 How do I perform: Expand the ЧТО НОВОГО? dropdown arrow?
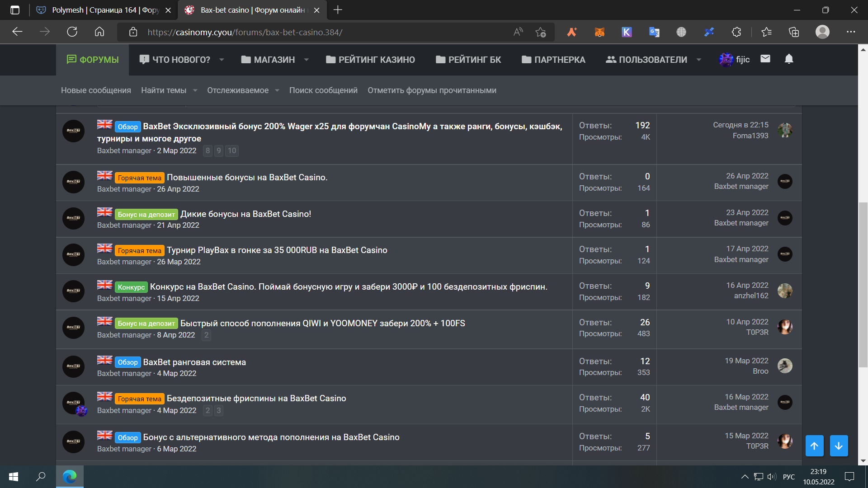point(222,60)
